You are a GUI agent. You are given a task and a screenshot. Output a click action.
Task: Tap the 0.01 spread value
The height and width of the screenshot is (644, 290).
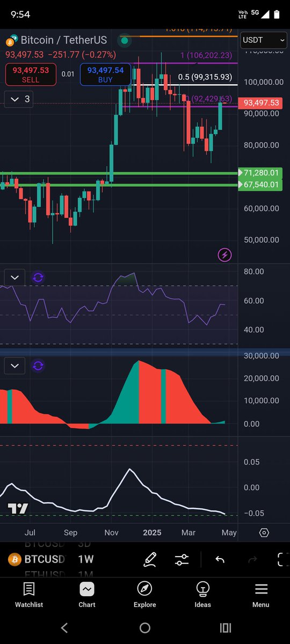tap(68, 74)
